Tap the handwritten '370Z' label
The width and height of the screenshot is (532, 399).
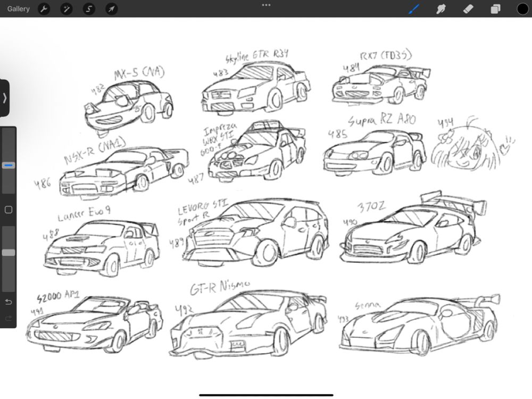371,206
